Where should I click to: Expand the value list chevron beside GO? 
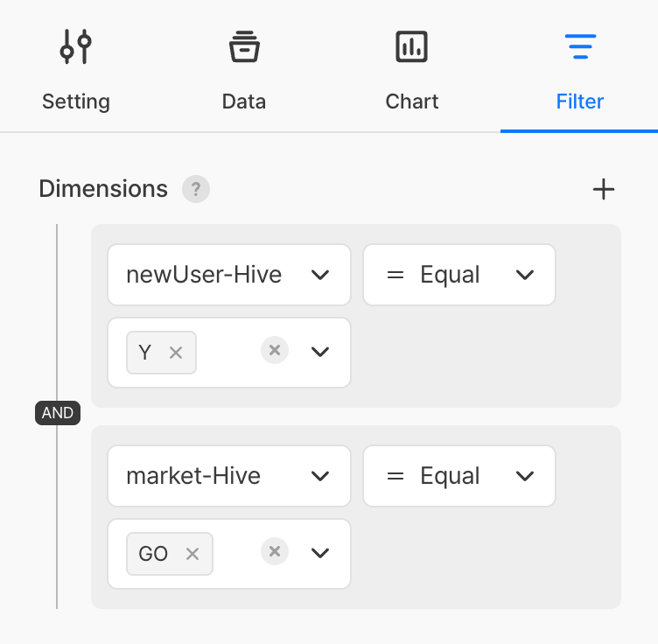[x=320, y=553]
